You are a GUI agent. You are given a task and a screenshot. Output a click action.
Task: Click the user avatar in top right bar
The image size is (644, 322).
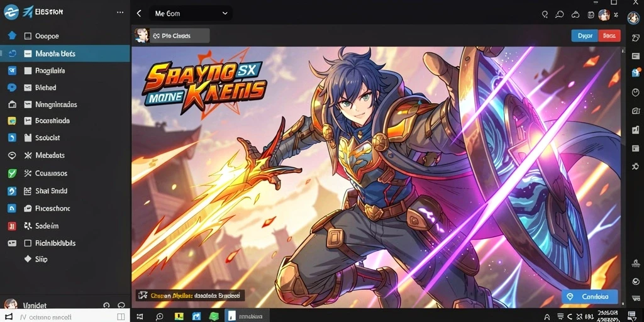[604, 15]
